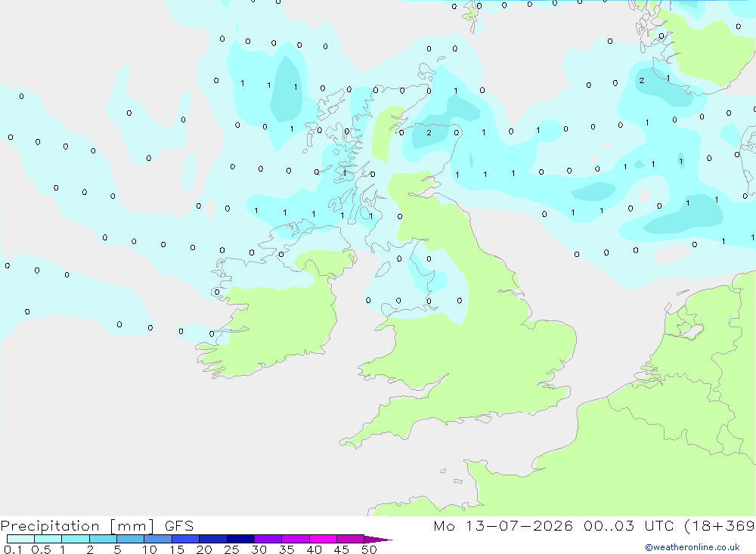756x554 pixels.
Task: Click the 0.1–0.5 mm palest cyan legend swatch
Action: 20,539
